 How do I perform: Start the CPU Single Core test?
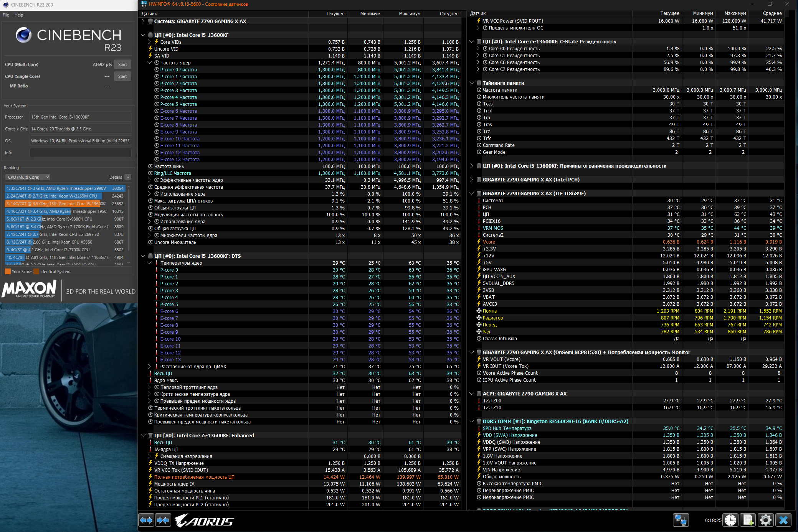pos(122,76)
